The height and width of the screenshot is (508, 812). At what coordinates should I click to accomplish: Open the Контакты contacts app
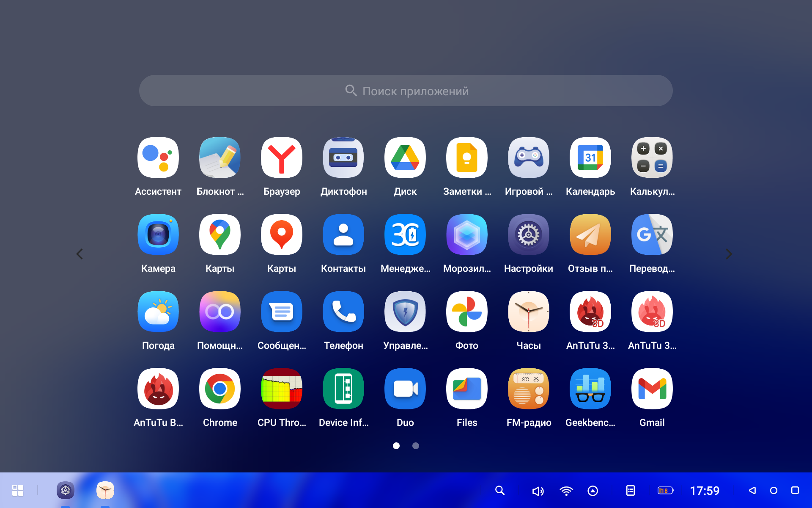click(343, 235)
